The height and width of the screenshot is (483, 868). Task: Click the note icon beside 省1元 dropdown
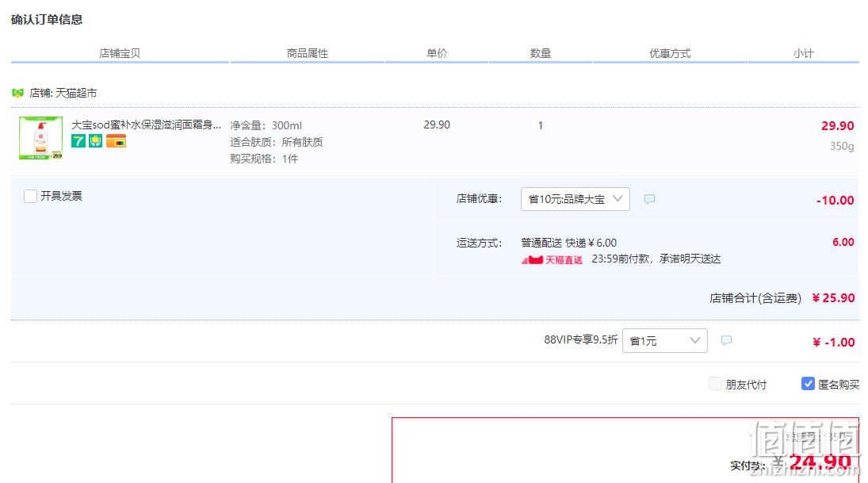point(726,340)
